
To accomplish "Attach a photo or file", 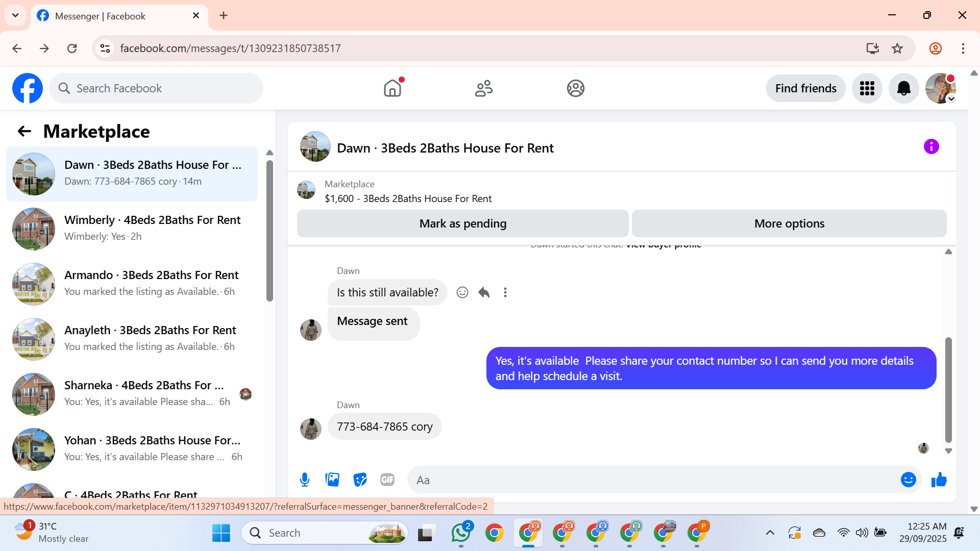I will 332,480.
